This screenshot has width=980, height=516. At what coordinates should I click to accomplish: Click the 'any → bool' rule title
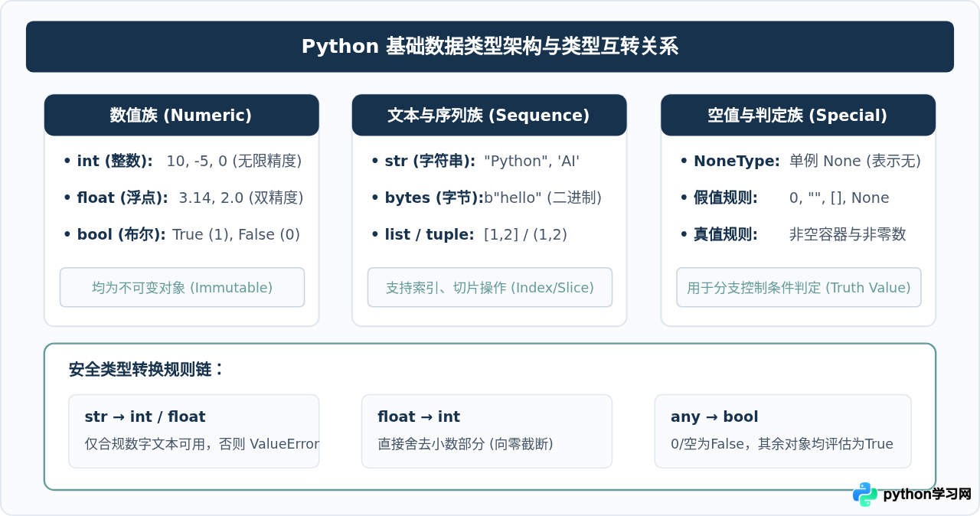pyautogui.click(x=714, y=416)
